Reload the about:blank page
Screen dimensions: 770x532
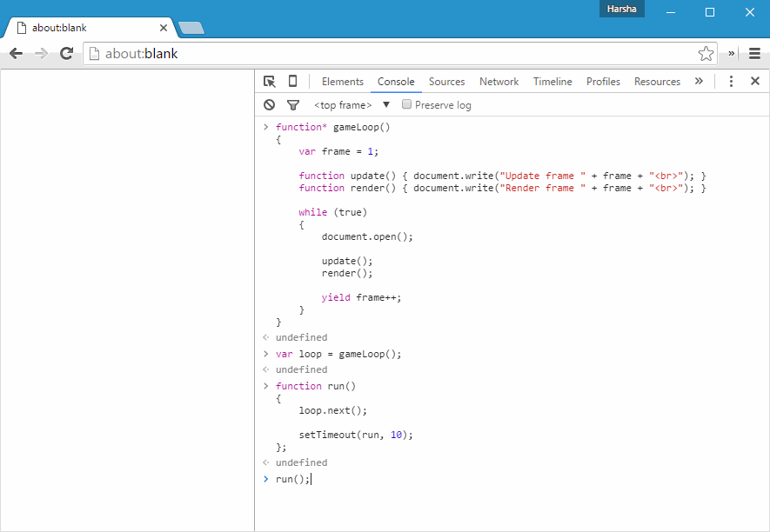tap(67, 54)
